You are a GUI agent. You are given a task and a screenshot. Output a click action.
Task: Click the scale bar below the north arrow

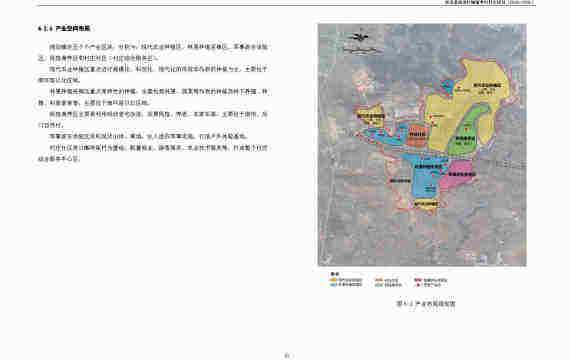tap(363, 51)
